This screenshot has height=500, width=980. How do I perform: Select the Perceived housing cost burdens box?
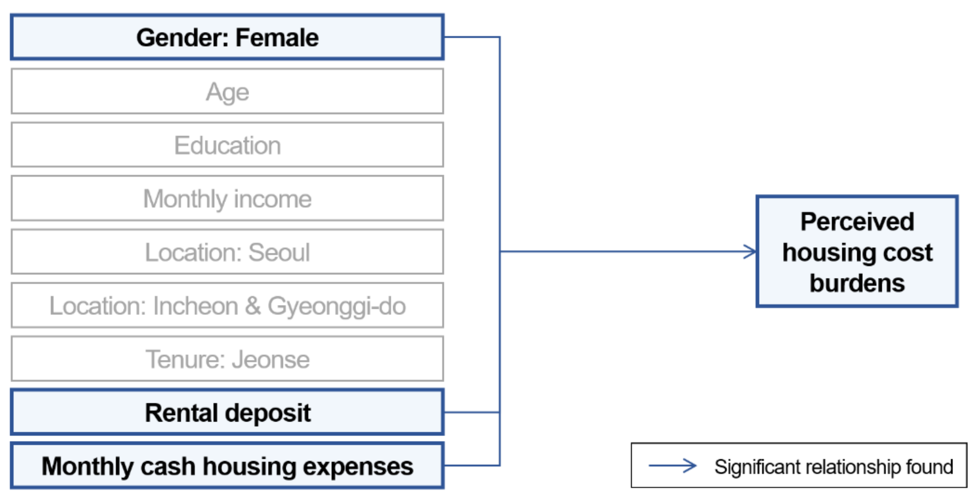tap(857, 252)
